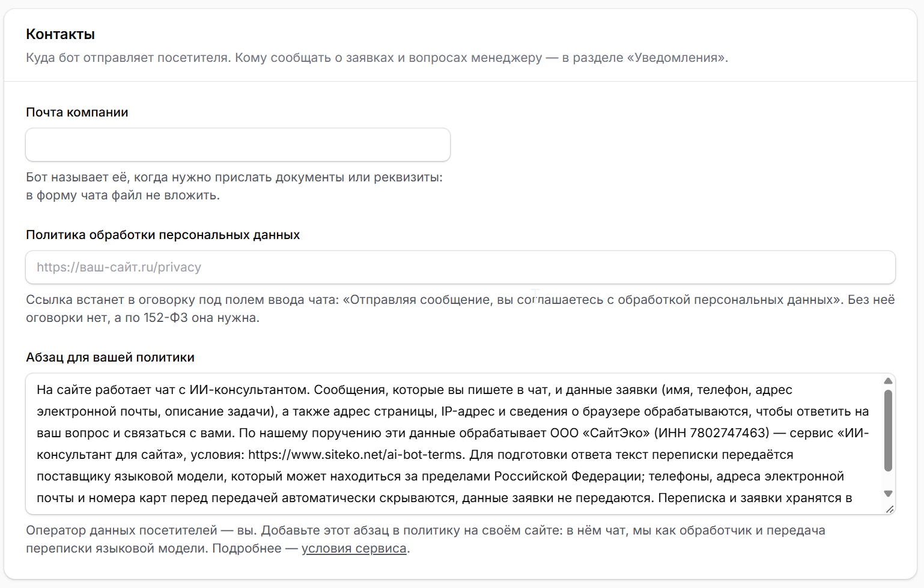
Task: Click the textarea resize handle corner
Action: 890,509
